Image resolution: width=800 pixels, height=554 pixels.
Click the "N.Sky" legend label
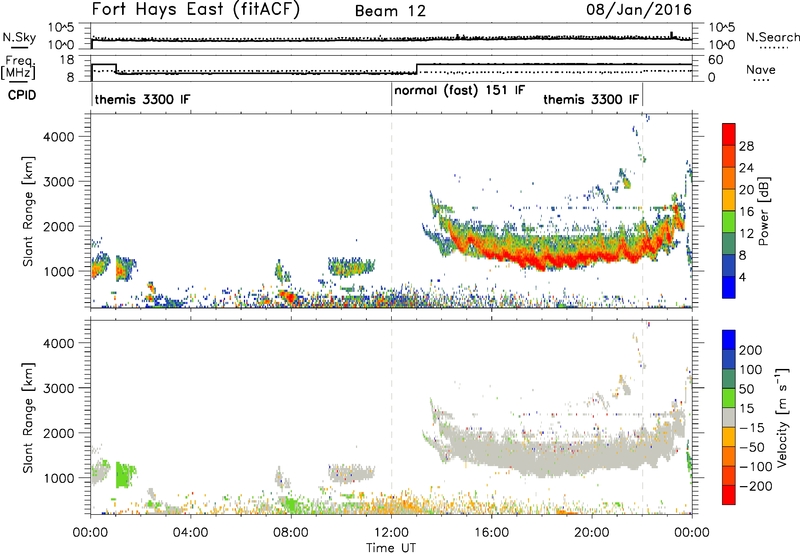point(19,37)
